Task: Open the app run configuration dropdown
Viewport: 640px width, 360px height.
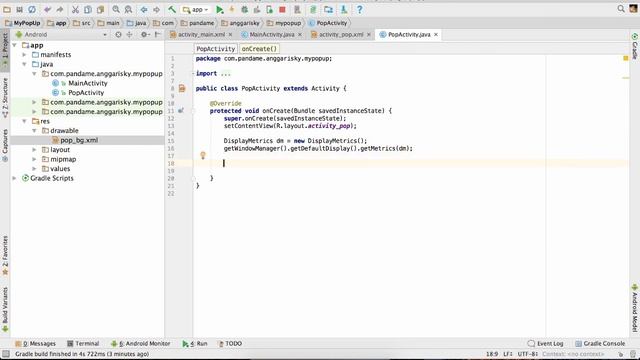Action: tap(196, 9)
